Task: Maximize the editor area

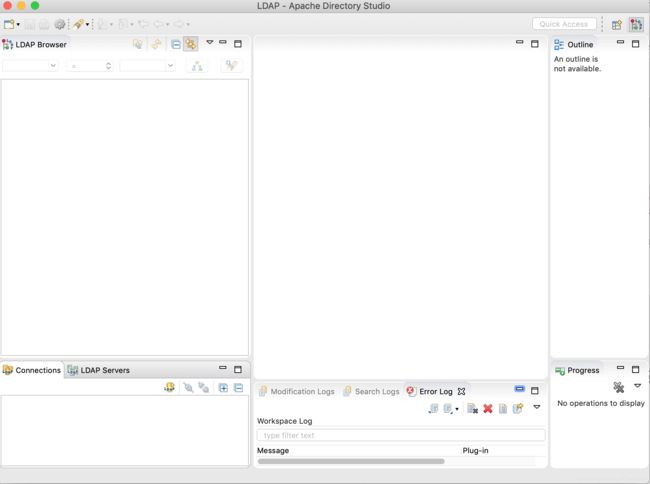Action: 535,44
